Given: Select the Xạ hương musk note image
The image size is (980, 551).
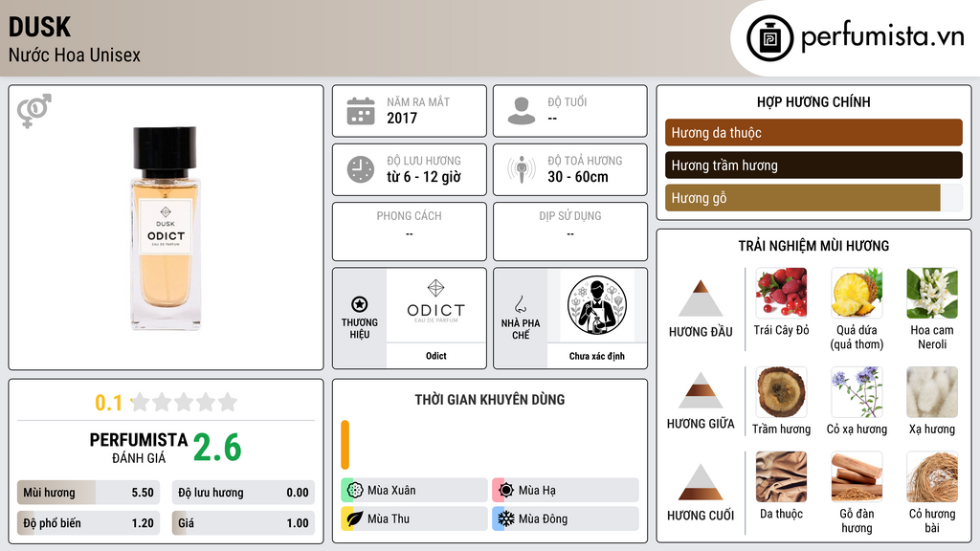Looking at the screenshot, I should tap(932, 392).
